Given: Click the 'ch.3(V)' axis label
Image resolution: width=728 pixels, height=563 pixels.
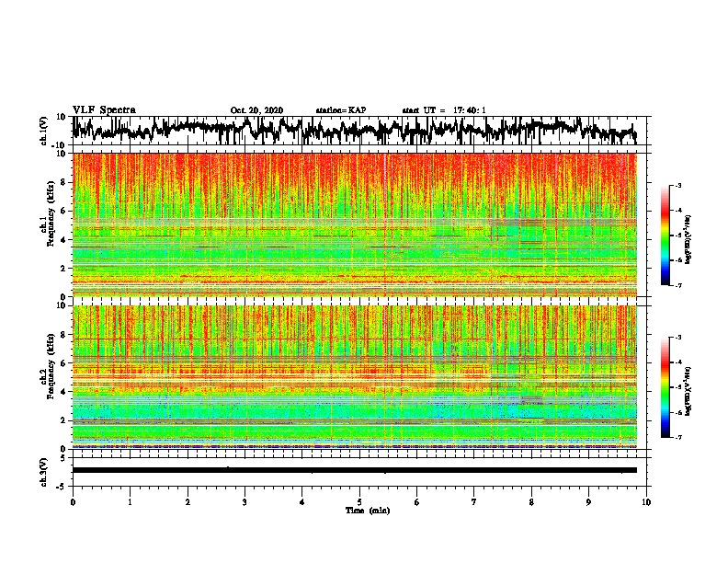Looking at the screenshot, I should coord(44,472).
